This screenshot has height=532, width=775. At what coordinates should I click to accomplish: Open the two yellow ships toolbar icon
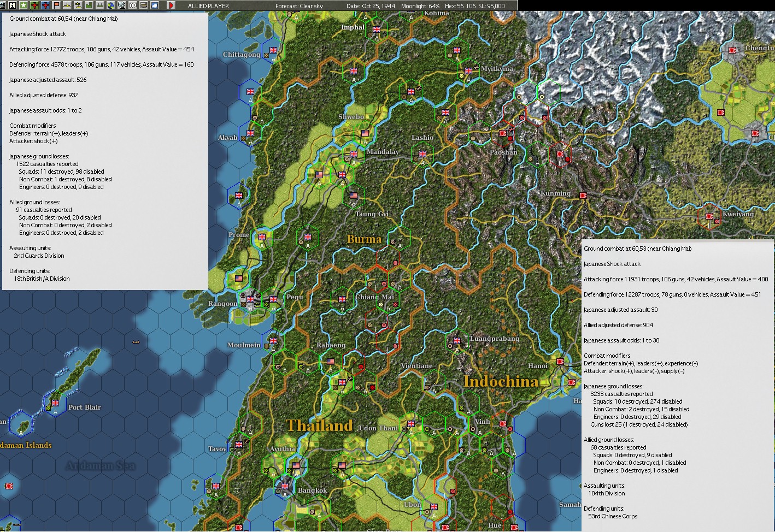coord(78,5)
